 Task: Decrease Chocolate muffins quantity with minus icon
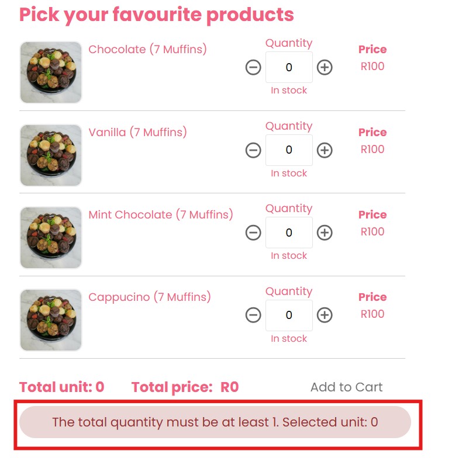[253, 67]
